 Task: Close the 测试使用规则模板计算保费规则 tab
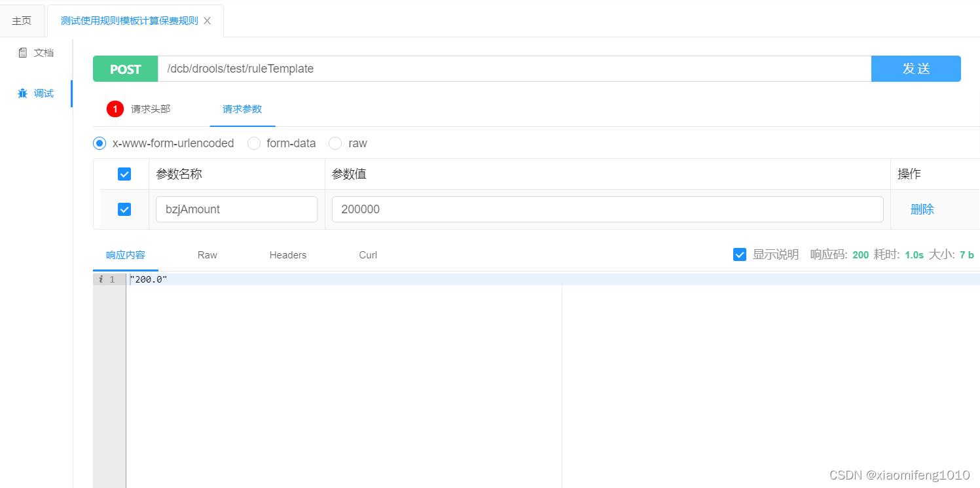click(x=207, y=21)
